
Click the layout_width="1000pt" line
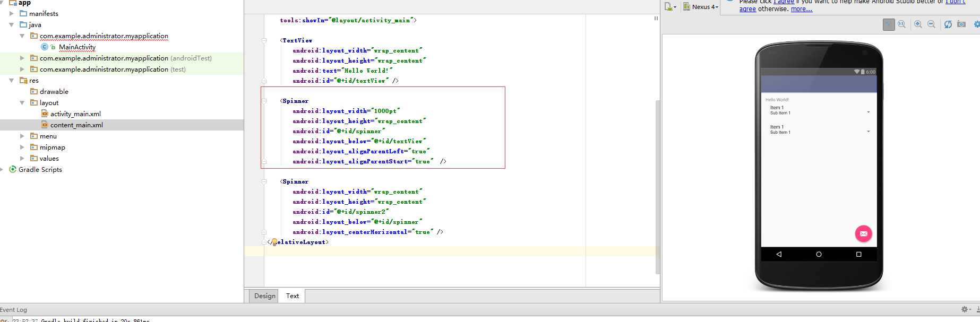coord(346,111)
